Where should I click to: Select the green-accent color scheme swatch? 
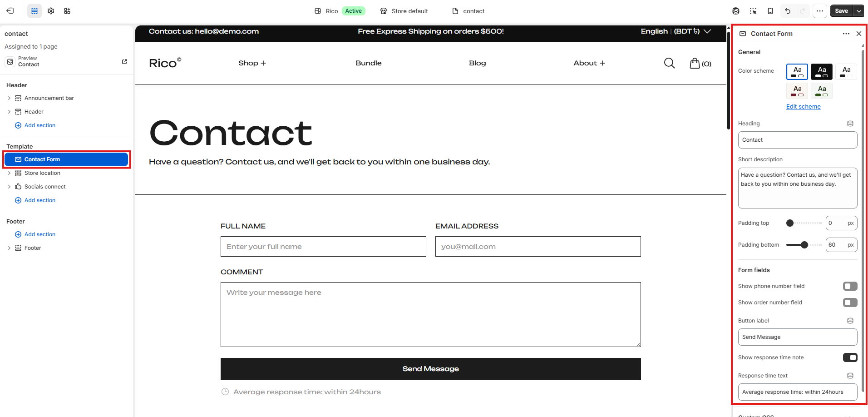822,91
